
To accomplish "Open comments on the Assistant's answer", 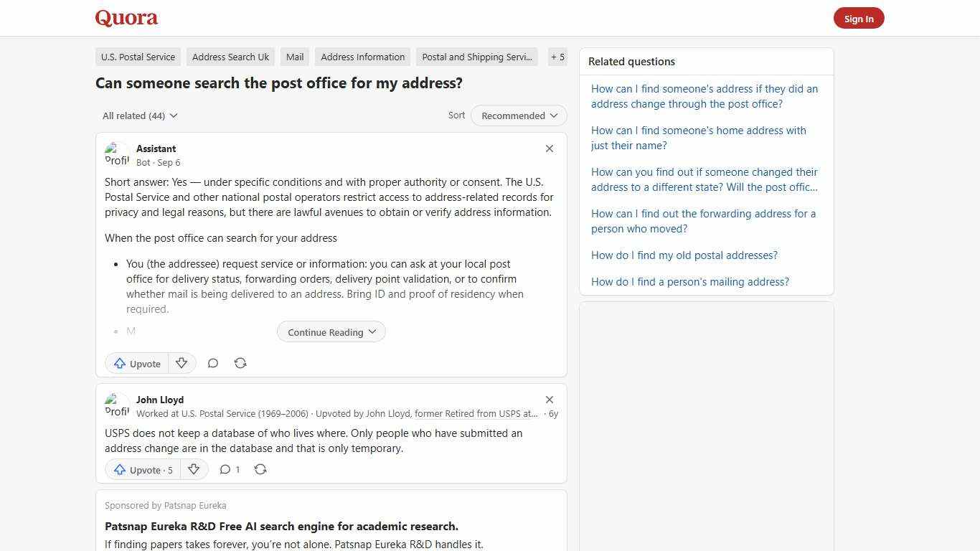I will 213,363.
